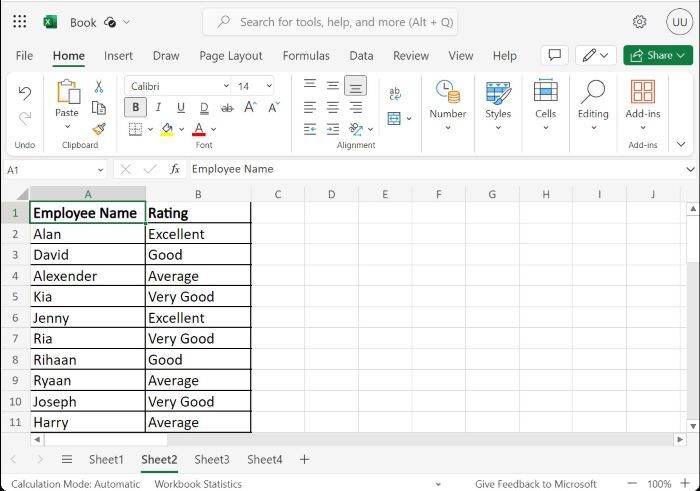Click the Copy icon
Image resolution: width=700 pixels, height=491 pixels.
pos(99,108)
